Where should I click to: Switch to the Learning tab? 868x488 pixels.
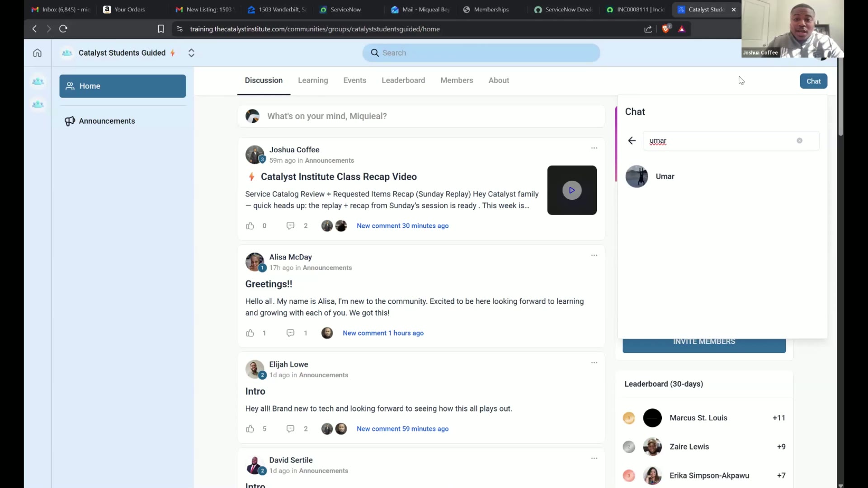tap(313, 80)
